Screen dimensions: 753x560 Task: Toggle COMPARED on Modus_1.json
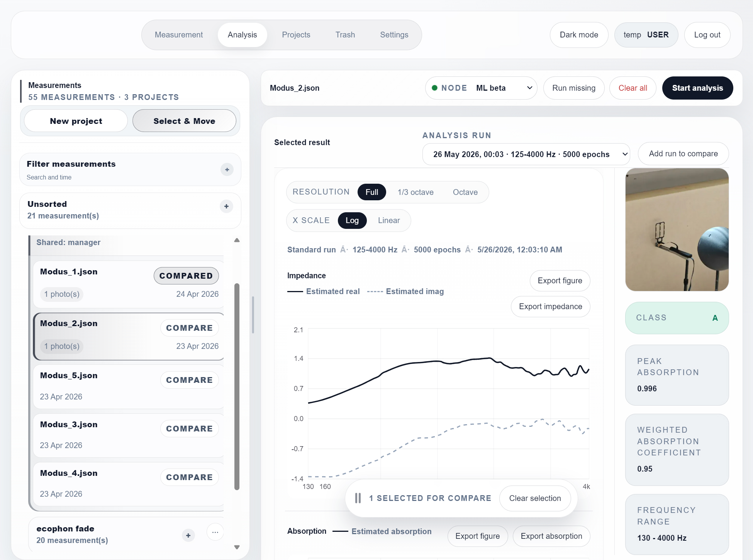186,276
